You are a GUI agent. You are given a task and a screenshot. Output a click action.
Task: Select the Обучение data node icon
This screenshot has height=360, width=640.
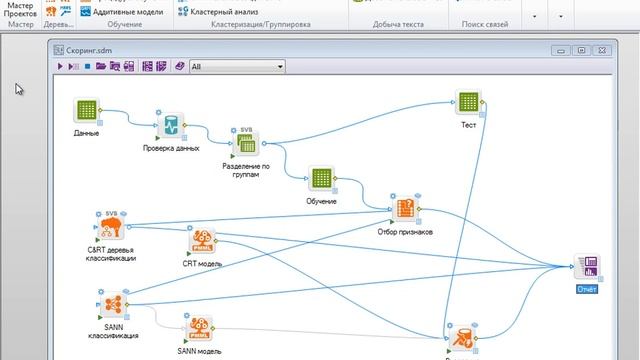click(x=322, y=178)
